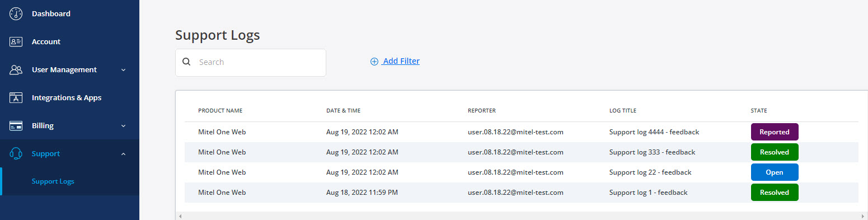Open Support Logs in the sidebar
Viewport: 868px width, 220px height.
pos(53,181)
